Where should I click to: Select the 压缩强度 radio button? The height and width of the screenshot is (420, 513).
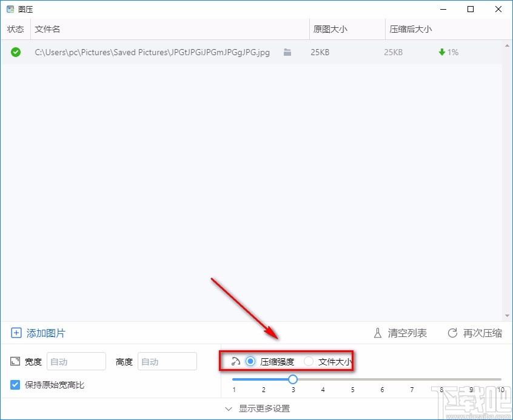click(250, 361)
